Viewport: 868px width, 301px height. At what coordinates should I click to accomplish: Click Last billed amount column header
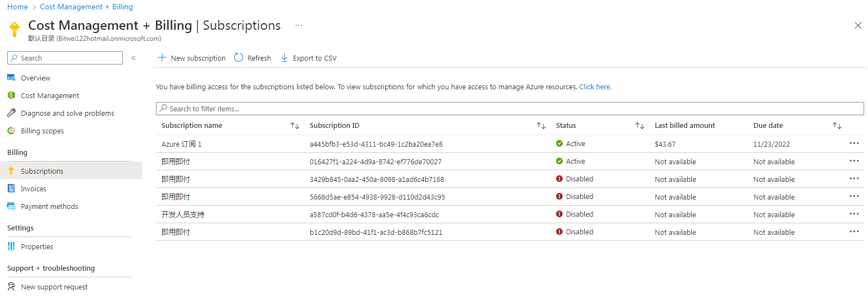[684, 126]
